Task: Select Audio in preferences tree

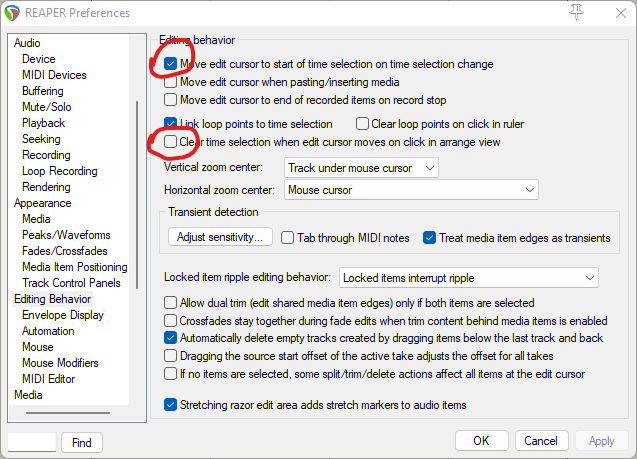Action: tap(27, 43)
